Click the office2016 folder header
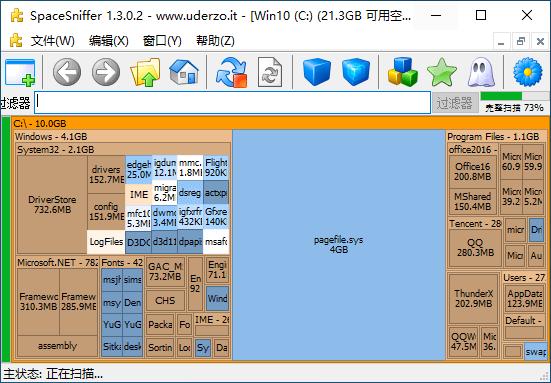Viewport: 551px width, 383px height. click(x=473, y=149)
